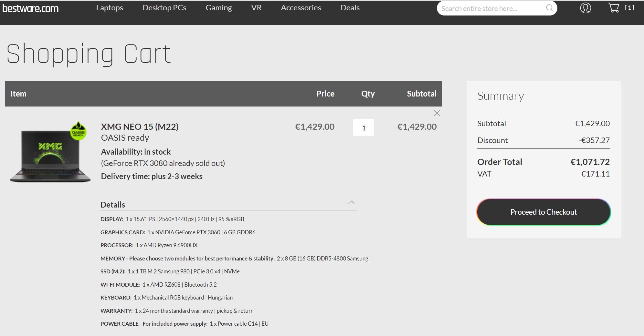The width and height of the screenshot is (644, 336).
Task: Open the XMG NEO 15 (M22) product link
Action: 140,127
